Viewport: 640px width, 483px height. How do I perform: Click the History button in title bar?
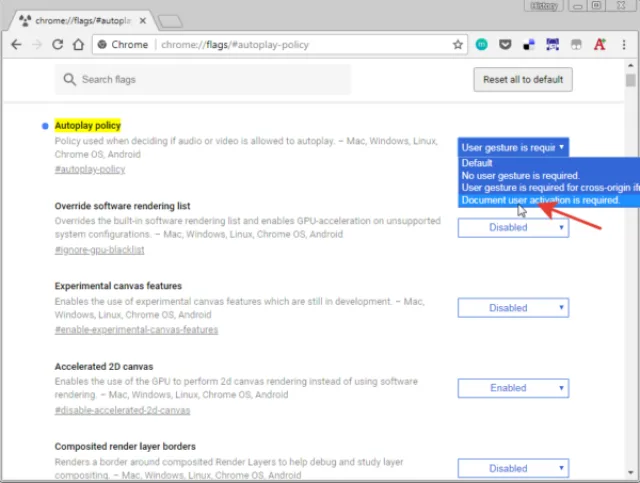tap(544, 6)
